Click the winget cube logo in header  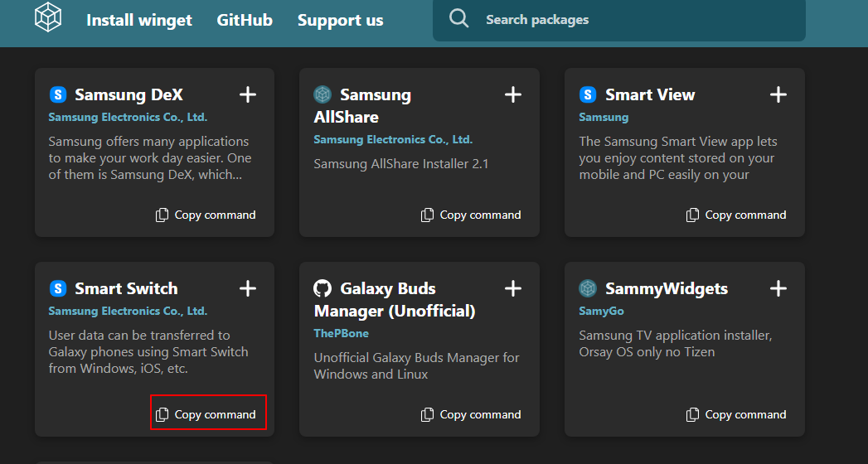(x=48, y=17)
